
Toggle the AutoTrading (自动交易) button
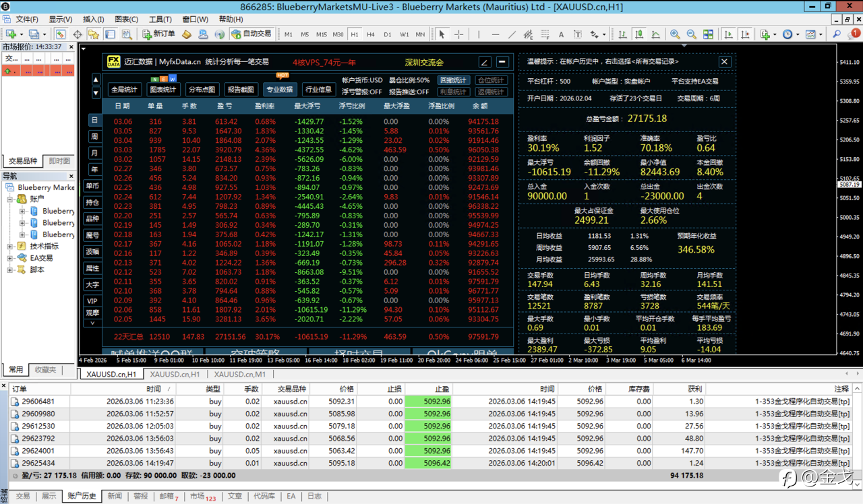coord(251,34)
